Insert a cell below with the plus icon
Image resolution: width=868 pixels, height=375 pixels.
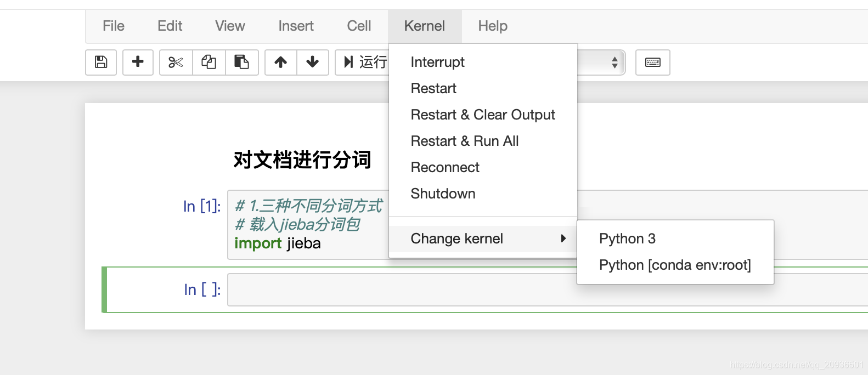click(x=138, y=62)
